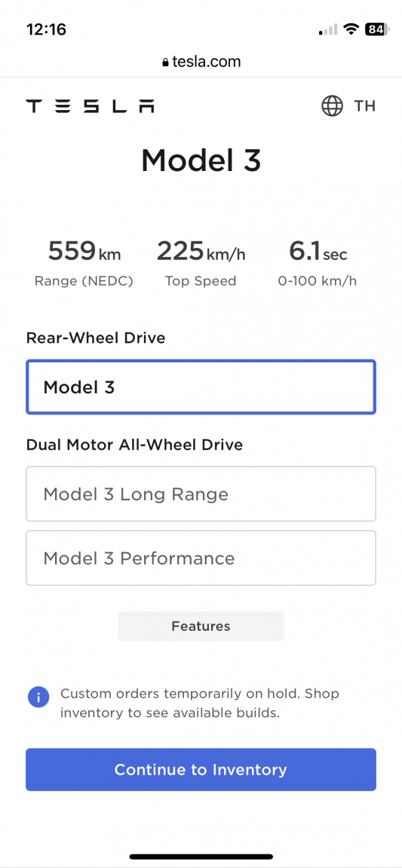Tap the Tesla logo
The width and height of the screenshot is (402, 868).
click(91, 106)
